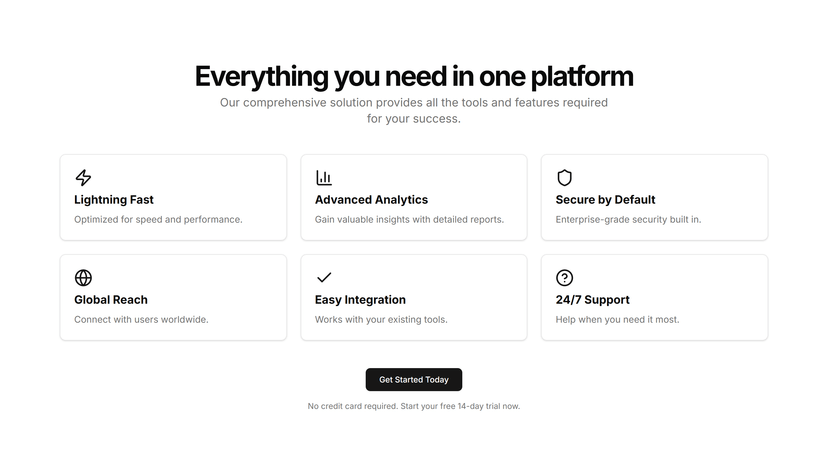Select the Lightning Fast card title

pos(114,200)
